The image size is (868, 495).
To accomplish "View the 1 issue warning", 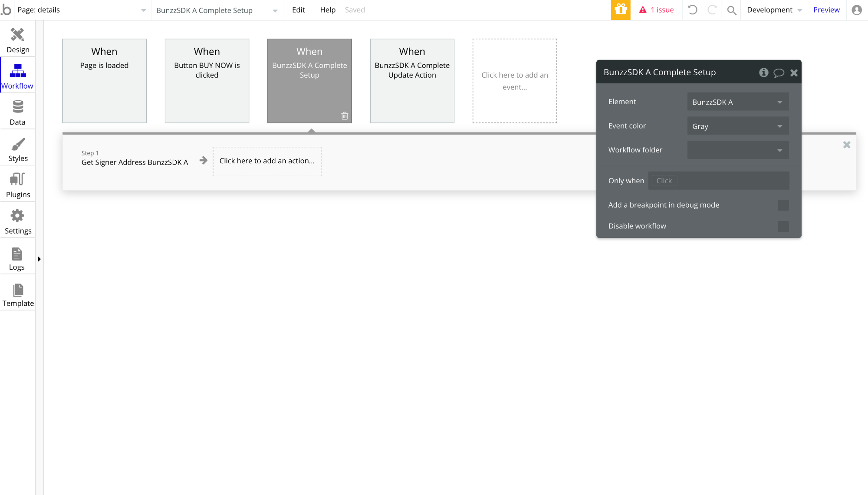I will (657, 10).
